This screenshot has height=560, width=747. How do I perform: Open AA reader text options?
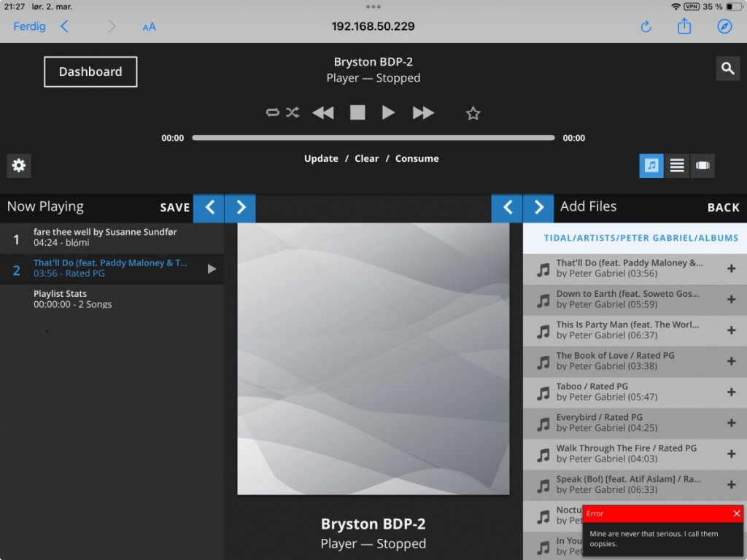coord(149,27)
